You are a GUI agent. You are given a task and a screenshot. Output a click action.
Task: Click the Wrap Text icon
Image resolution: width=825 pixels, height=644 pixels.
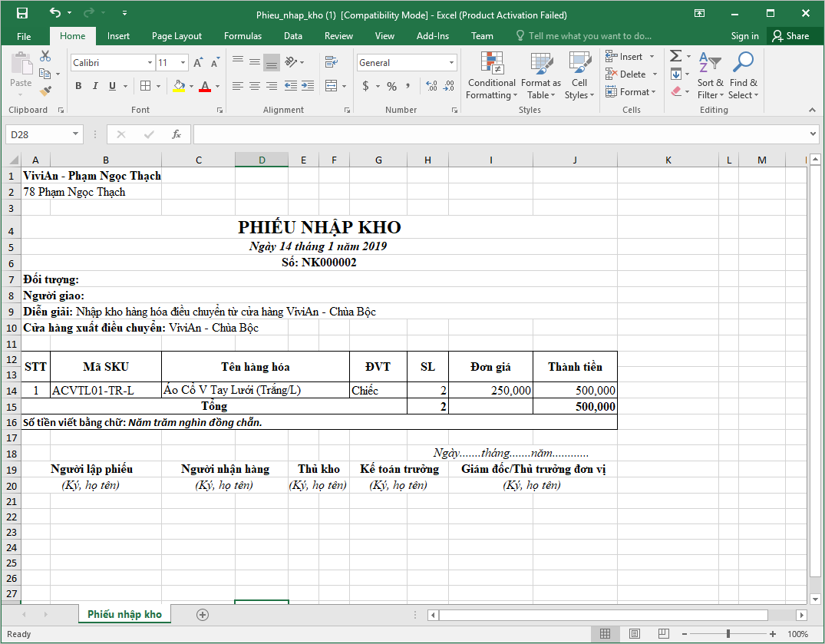click(x=331, y=63)
